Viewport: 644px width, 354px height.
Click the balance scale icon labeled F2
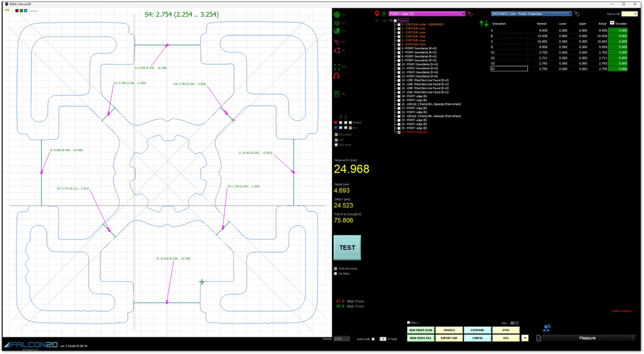tap(337, 23)
